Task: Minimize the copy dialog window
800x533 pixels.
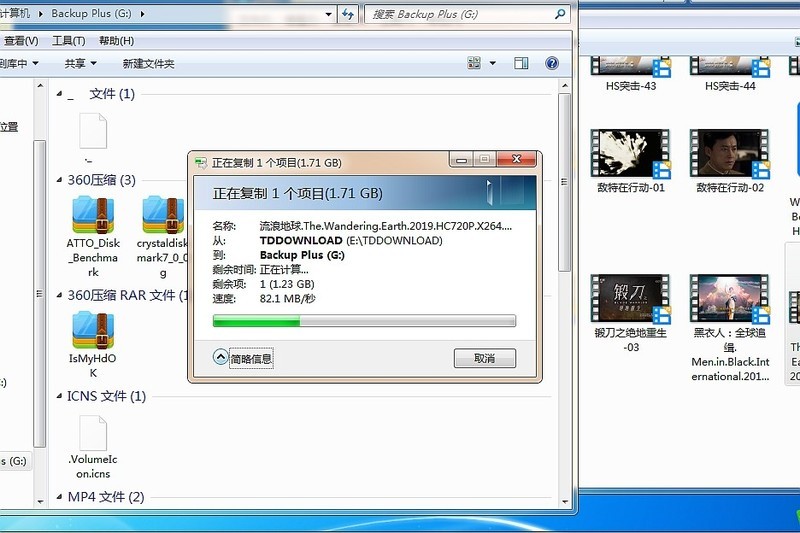Action: tap(462, 160)
